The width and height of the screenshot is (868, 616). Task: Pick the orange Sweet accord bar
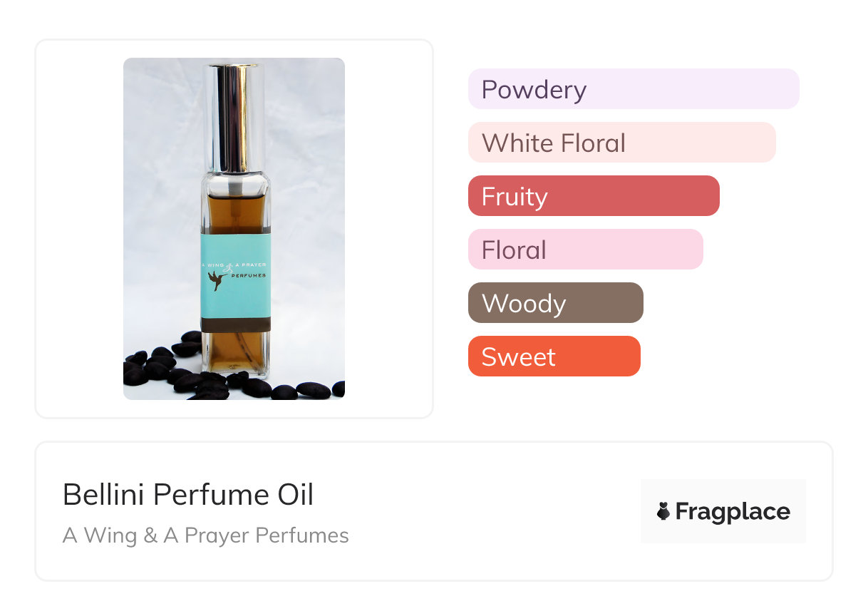[x=554, y=356]
